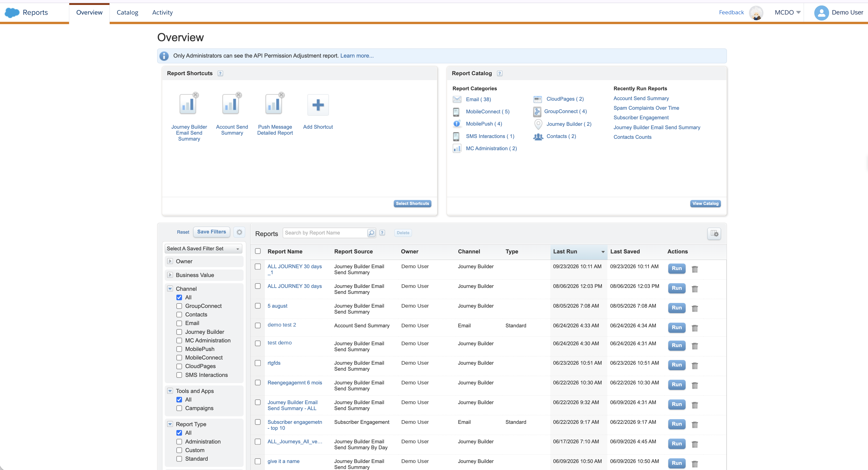Image resolution: width=868 pixels, height=470 pixels.
Task: Switch to the Overview tab
Action: coord(89,12)
